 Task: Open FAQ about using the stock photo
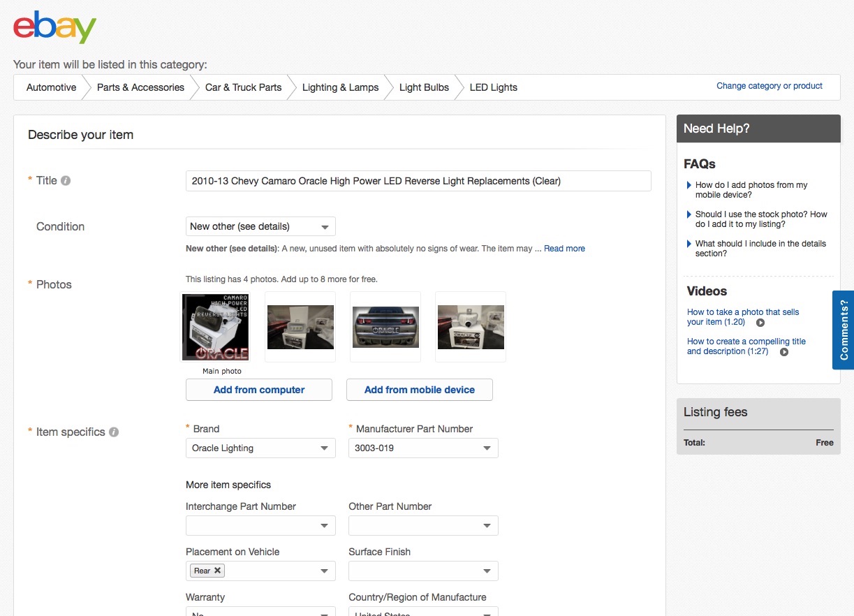pos(761,219)
